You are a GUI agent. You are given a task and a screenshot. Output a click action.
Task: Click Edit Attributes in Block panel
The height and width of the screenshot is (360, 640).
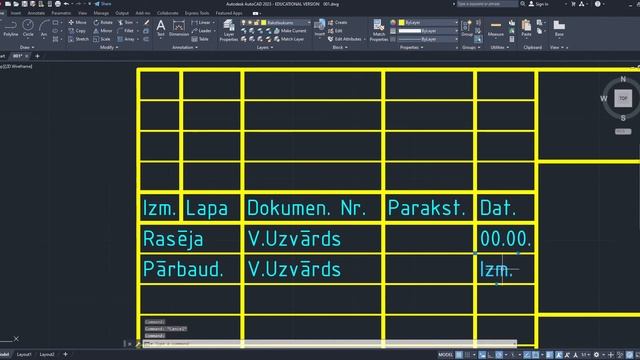pyautogui.click(x=345, y=39)
